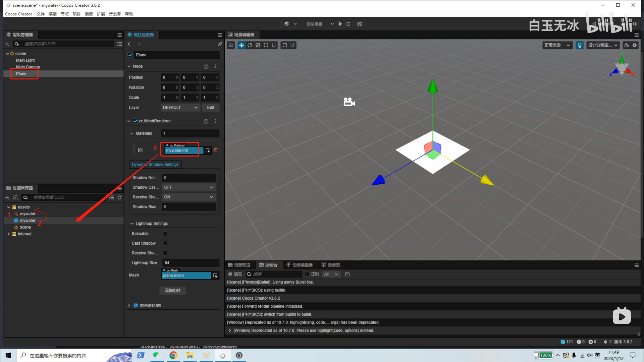Open the 项目 menu
The height and width of the screenshot is (362, 644).
tap(76, 14)
